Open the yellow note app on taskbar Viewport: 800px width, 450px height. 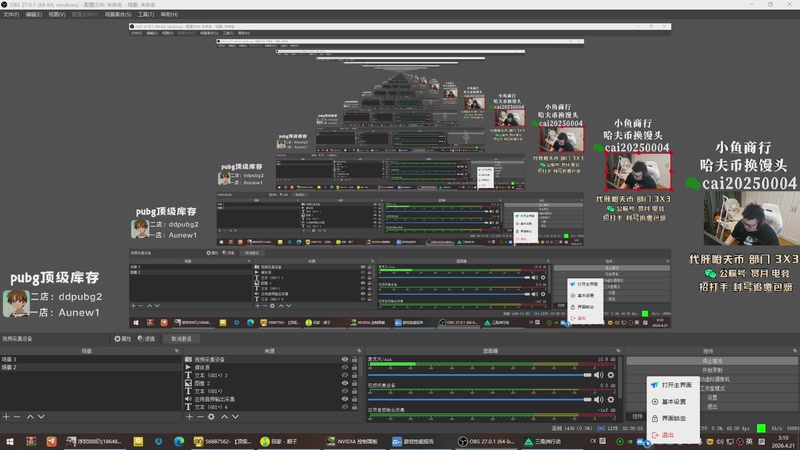pyautogui.click(x=138, y=441)
